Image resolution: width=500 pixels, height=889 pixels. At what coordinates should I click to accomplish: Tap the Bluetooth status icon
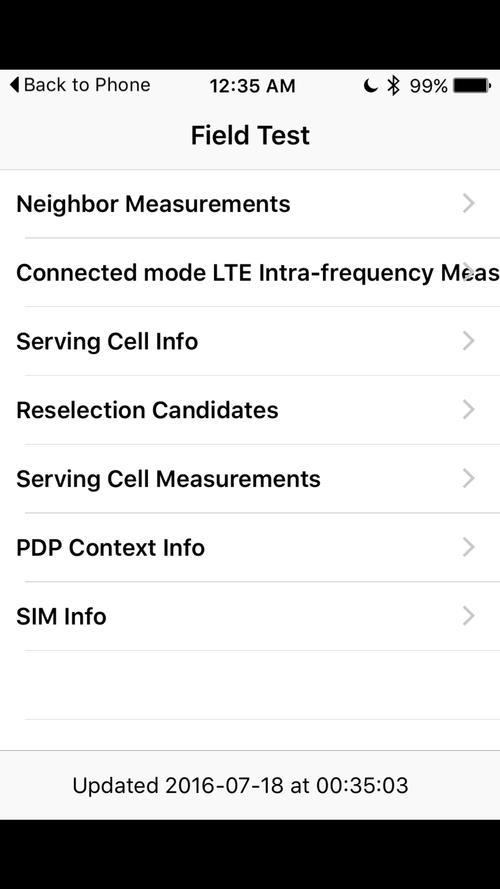[393, 86]
